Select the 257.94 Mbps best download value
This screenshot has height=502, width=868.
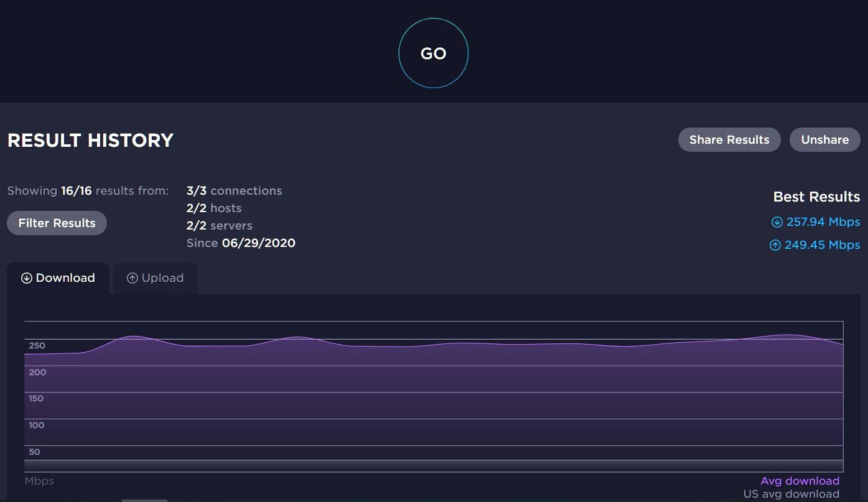[x=823, y=222]
